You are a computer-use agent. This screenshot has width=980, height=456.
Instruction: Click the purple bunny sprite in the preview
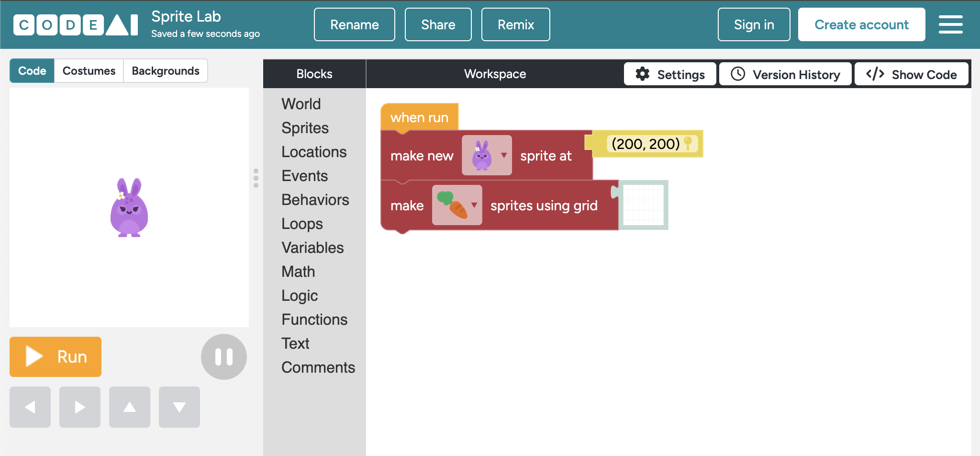click(129, 207)
